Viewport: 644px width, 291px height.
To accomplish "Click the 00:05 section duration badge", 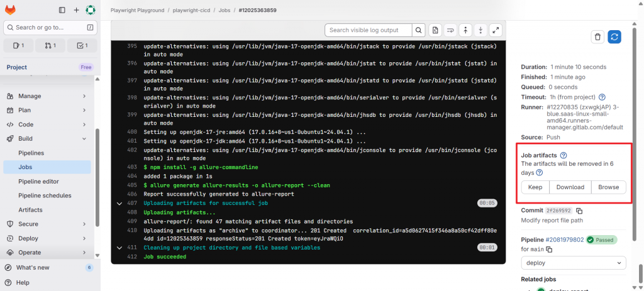I will tap(487, 203).
